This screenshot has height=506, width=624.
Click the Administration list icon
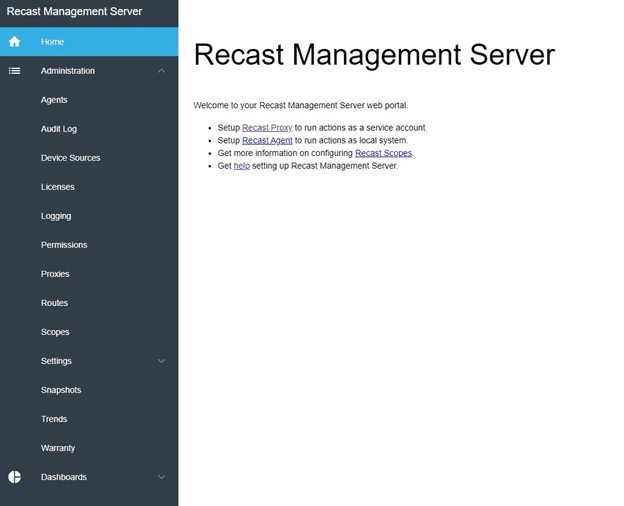[14, 71]
